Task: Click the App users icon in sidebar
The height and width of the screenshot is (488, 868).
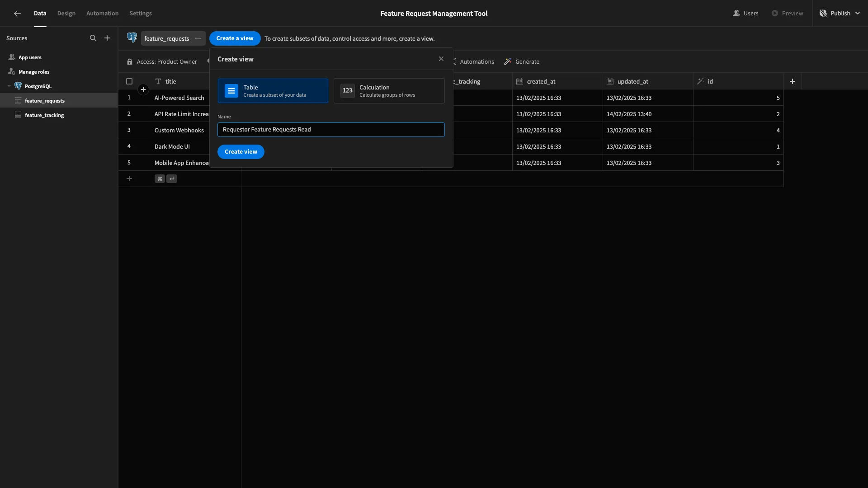Action: point(12,57)
